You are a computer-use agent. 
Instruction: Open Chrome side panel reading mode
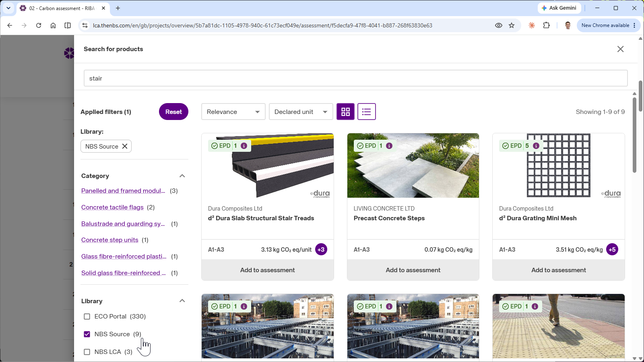68,25
